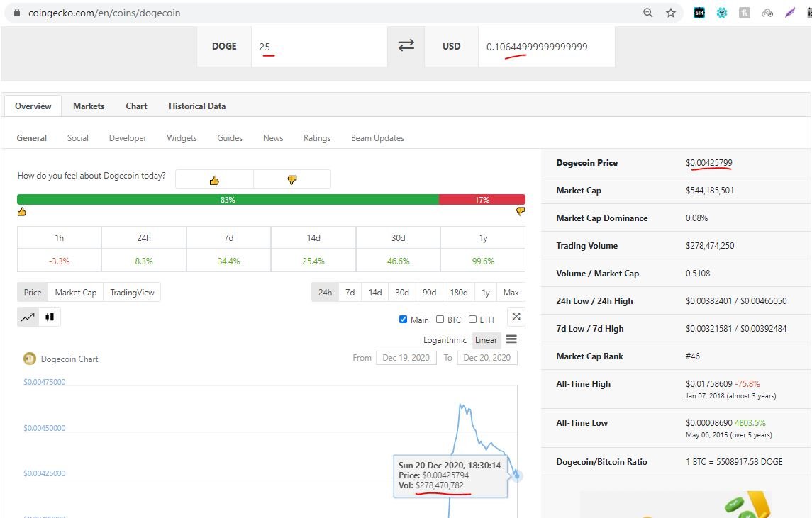Open the Historical Data tab
The height and width of the screenshot is (518, 812).
click(x=197, y=106)
